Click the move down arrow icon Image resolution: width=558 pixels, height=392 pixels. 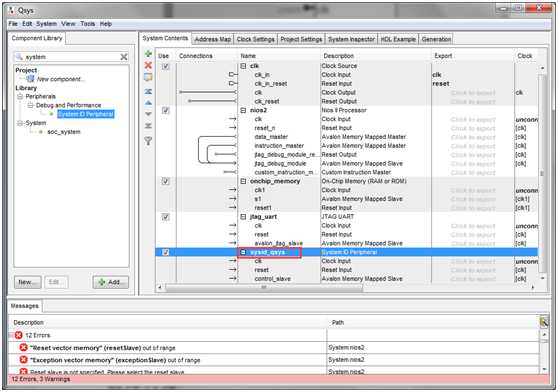pos(148,114)
